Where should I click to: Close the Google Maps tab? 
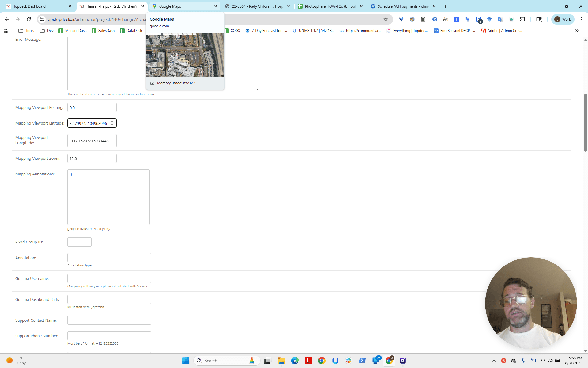216,6
